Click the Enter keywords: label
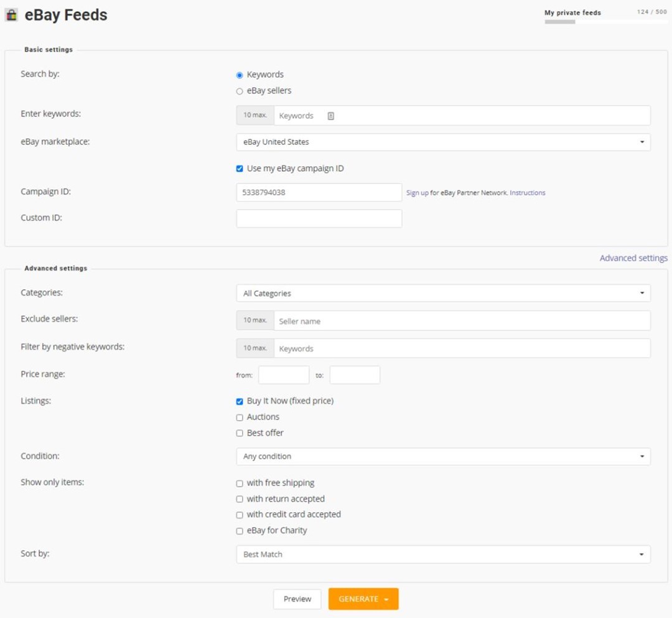The image size is (672, 618). coord(50,113)
